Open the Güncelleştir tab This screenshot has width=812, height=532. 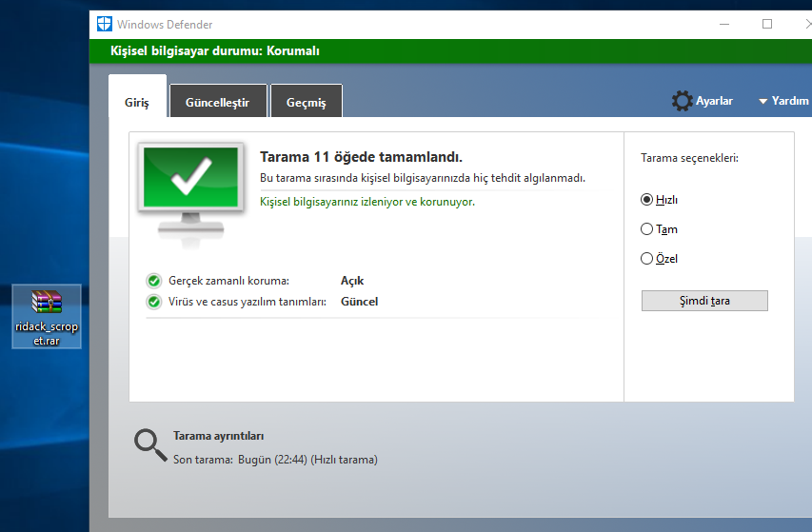[218, 101]
